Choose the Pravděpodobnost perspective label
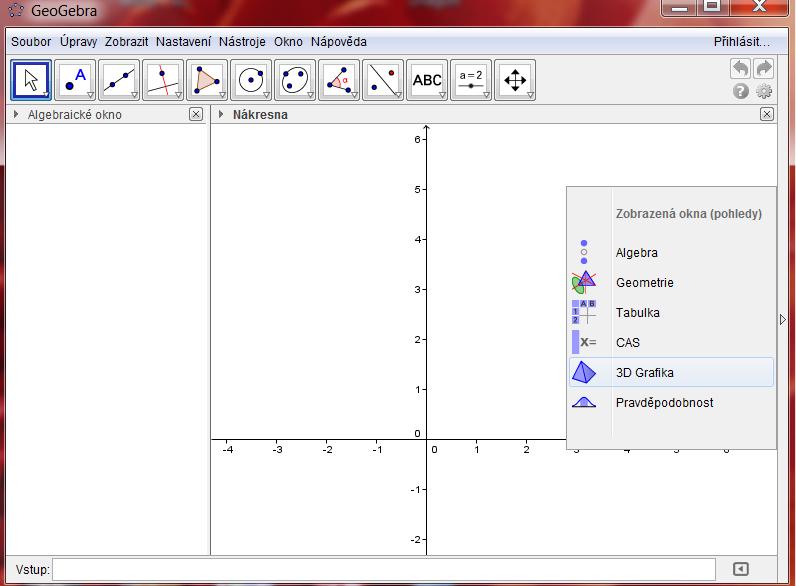The width and height of the screenshot is (796, 586). pyautogui.click(x=665, y=403)
